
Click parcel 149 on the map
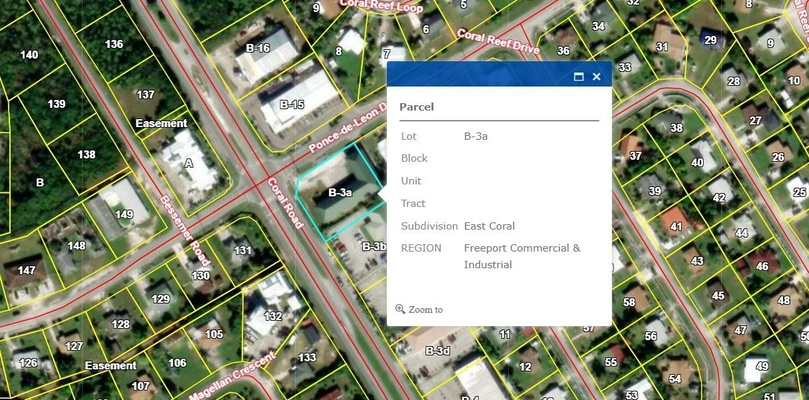coord(124,214)
